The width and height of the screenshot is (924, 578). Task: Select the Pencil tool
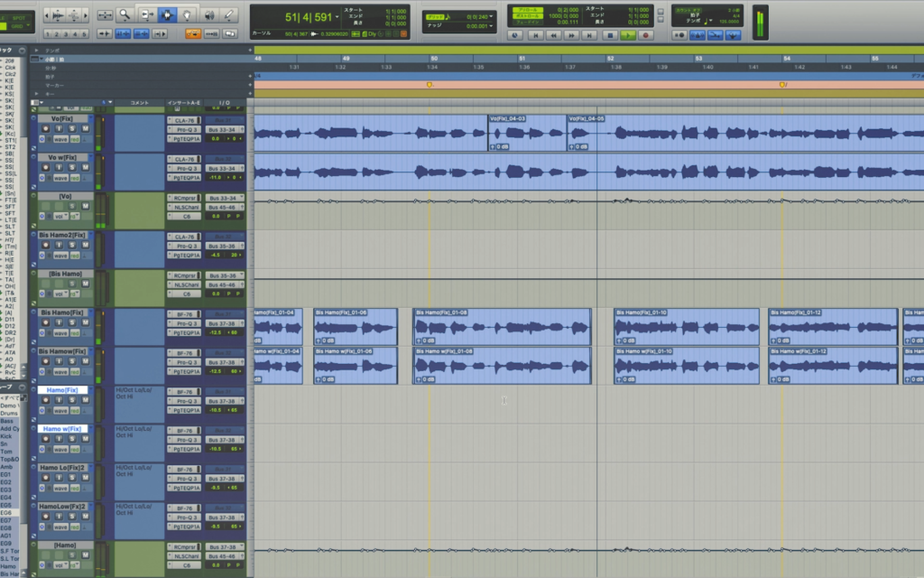[229, 15]
